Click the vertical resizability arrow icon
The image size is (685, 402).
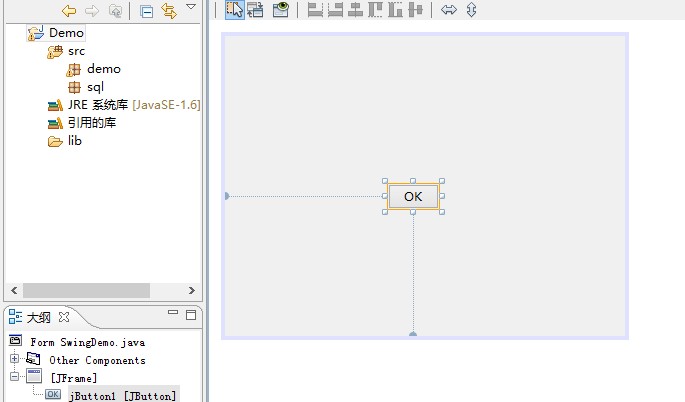click(471, 10)
